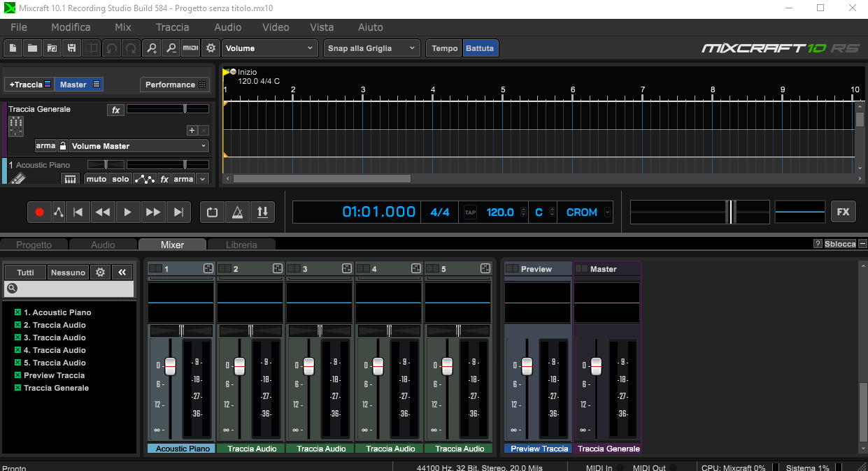Create a new project with the toolbar icon
The width and height of the screenshot is (868, 471).
pos(13,48)
